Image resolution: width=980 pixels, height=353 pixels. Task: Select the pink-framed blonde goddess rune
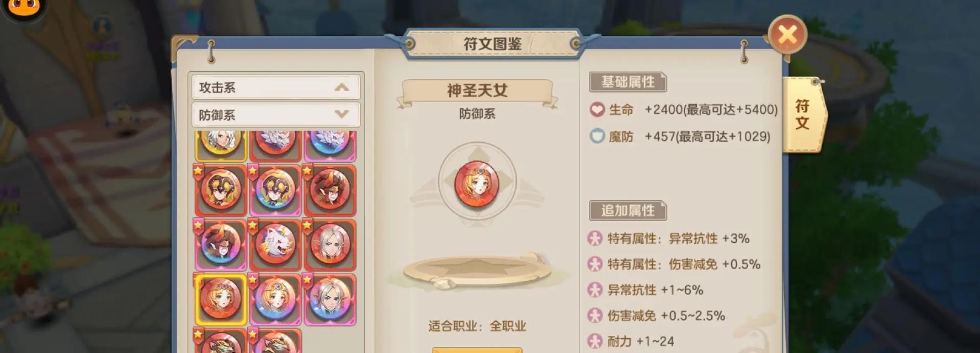click(x=275, y=299)
